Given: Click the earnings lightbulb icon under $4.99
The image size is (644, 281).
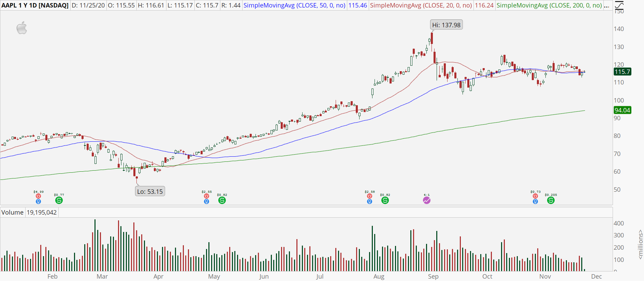Looking at the screenshot, I should 38,202.
